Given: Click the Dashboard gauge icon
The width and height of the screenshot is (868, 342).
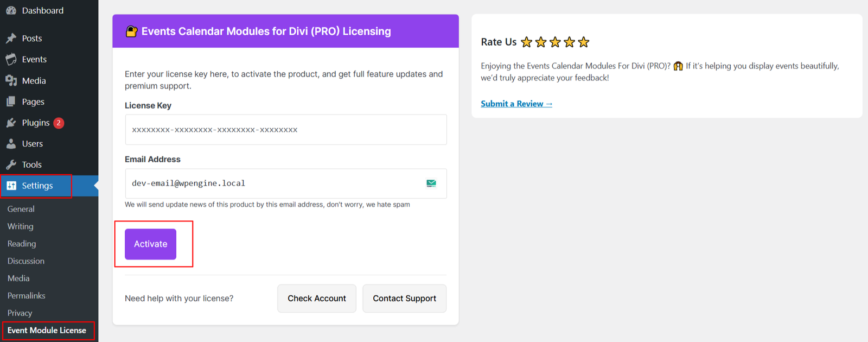Looking at the screenshot, I should (11, 10).
